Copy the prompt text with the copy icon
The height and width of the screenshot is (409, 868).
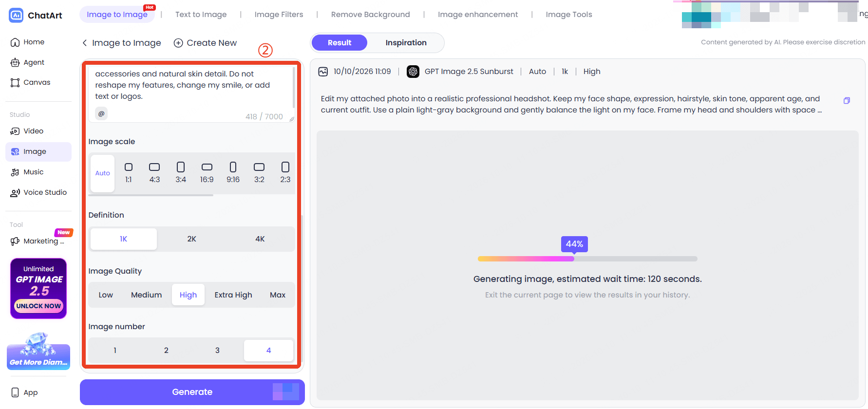tap(847, 101)
